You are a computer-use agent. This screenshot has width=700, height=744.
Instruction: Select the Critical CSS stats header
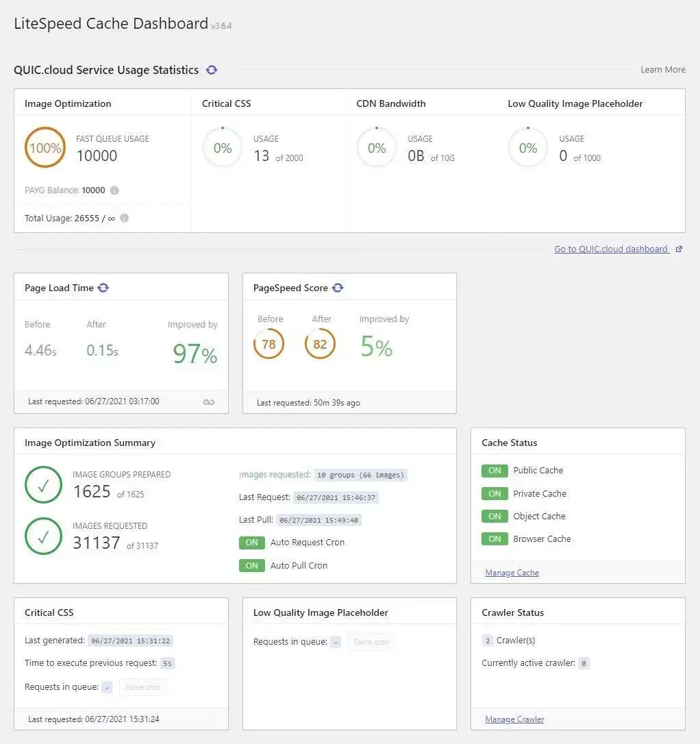226,103
